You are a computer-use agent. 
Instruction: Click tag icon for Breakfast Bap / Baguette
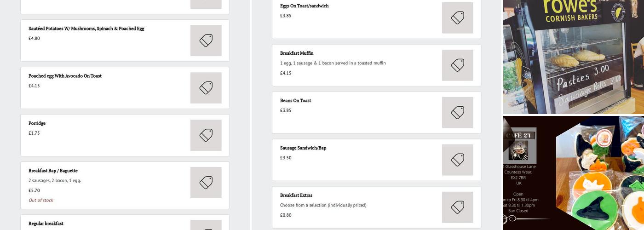206,183
